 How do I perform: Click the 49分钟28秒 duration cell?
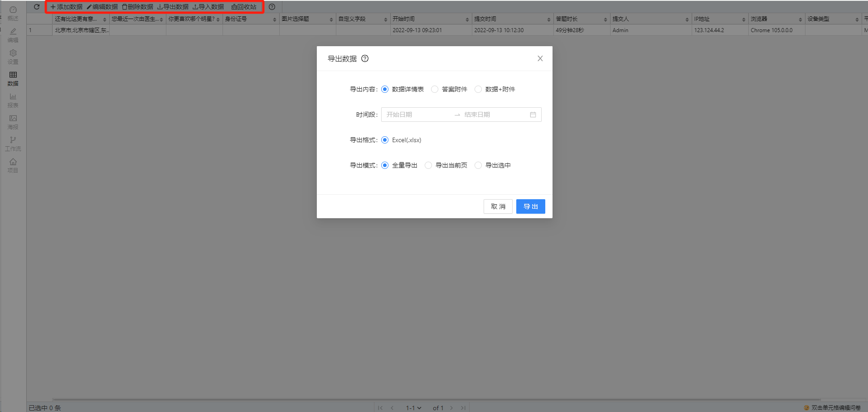coord(582,30)
